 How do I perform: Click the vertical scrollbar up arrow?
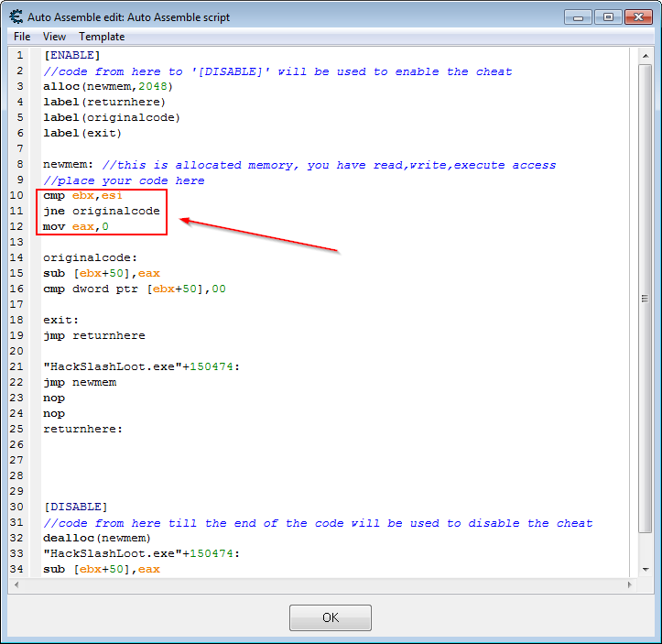[646, 56]
